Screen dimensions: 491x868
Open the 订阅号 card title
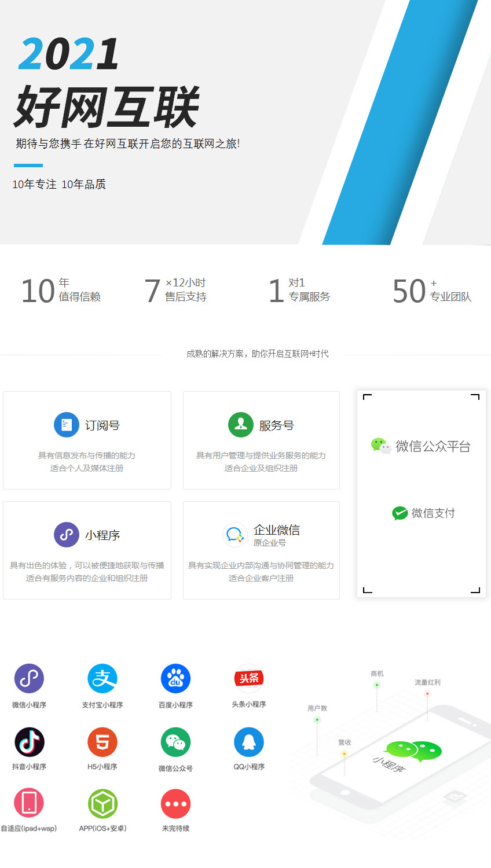pyautogui.click(x=102, y=425)
